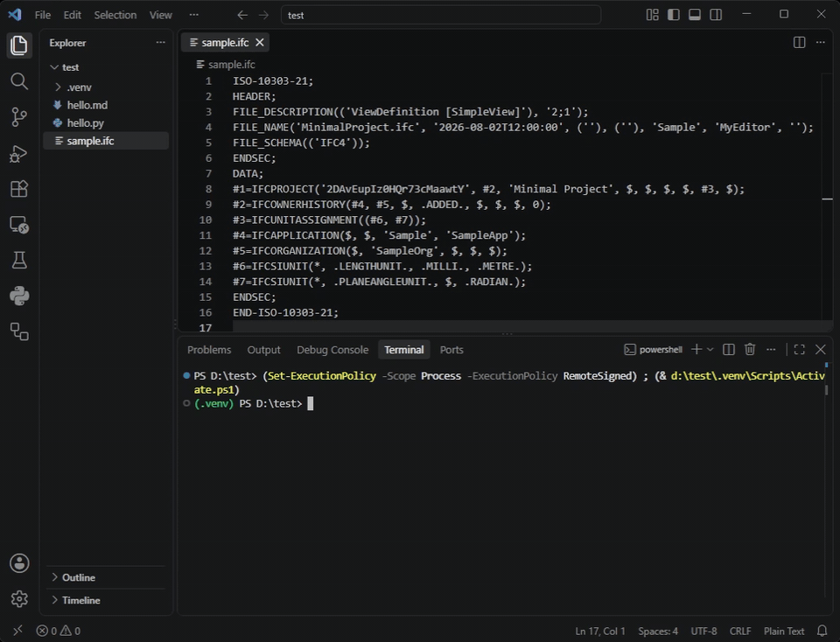Image resolution: width=840 pixels, height=642 pixels.
Task: Change language mode from Plain Text
Action: (784, 631)
